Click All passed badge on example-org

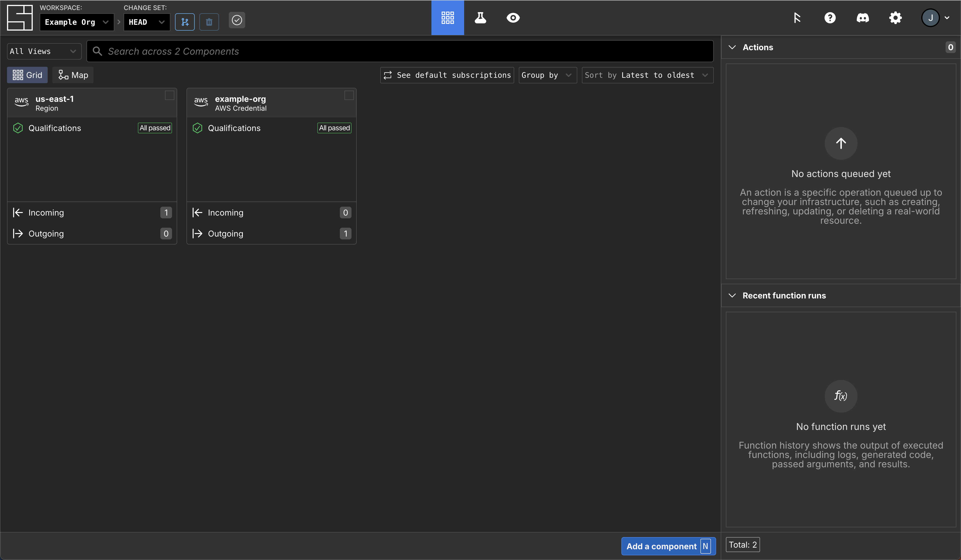point(334,128)
